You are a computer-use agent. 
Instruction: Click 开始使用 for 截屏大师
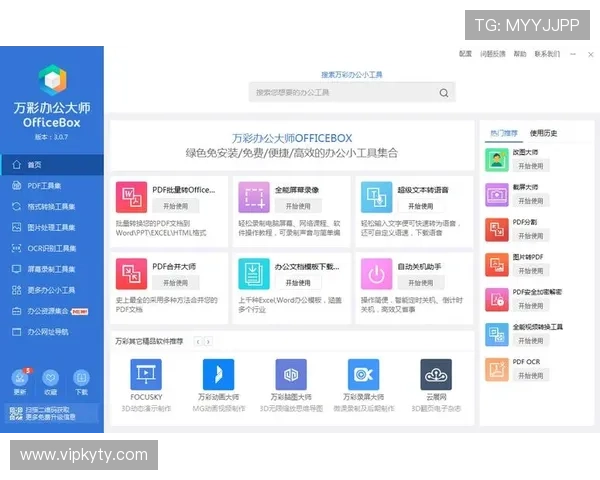[x=531, y=201]
